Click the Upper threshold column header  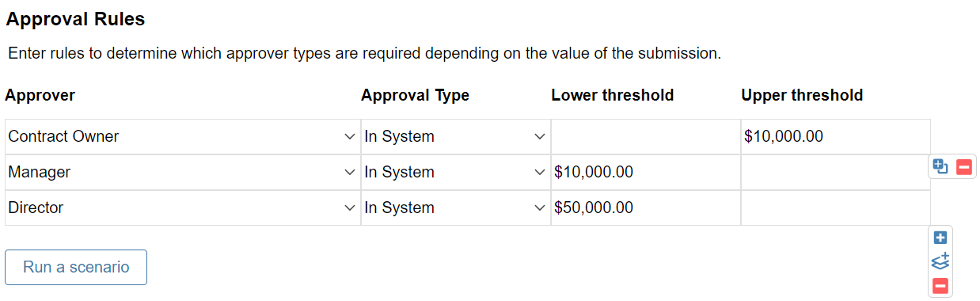tap(802, 95)
